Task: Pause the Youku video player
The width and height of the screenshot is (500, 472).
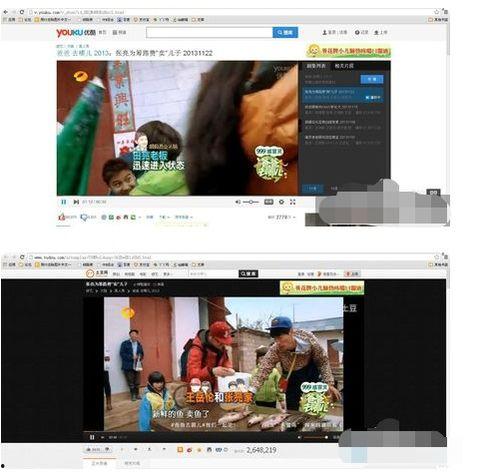Action: pos(63,202)
